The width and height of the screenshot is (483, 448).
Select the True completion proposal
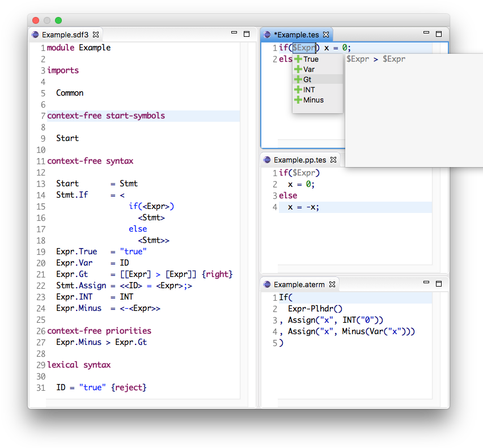[x=317, y=59]
